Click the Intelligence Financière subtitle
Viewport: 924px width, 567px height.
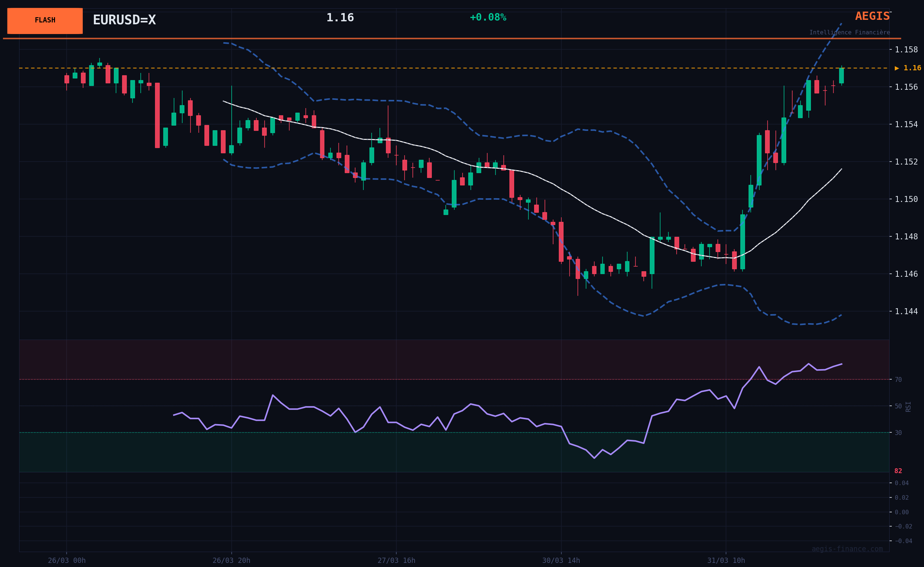pyautogui.click(x=850, y=32)
